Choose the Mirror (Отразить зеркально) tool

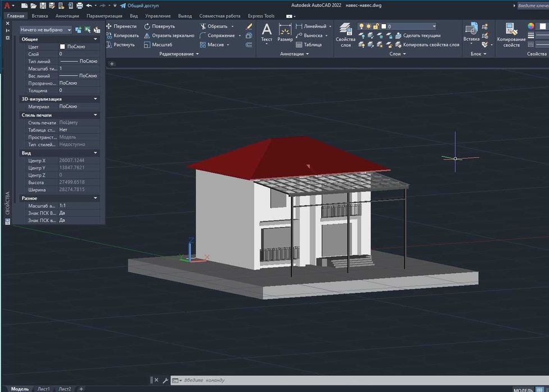coord(169,35)
